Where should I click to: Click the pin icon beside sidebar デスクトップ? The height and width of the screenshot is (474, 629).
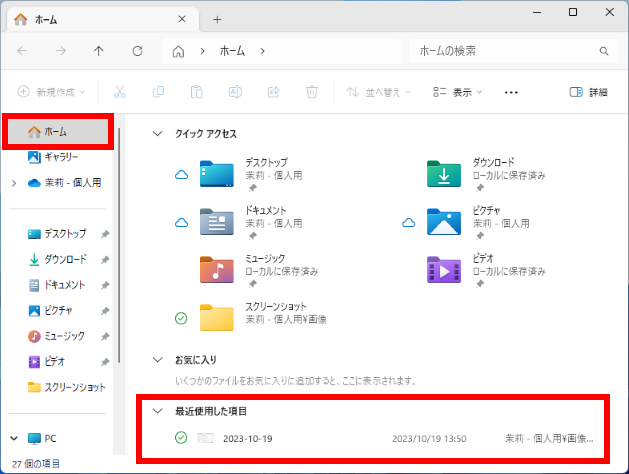[105, 234]
